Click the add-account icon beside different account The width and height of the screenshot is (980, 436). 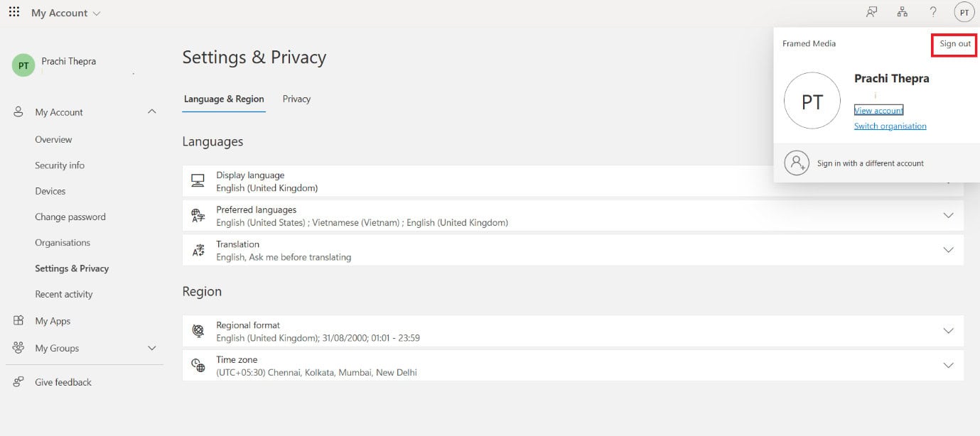point(797,163)
